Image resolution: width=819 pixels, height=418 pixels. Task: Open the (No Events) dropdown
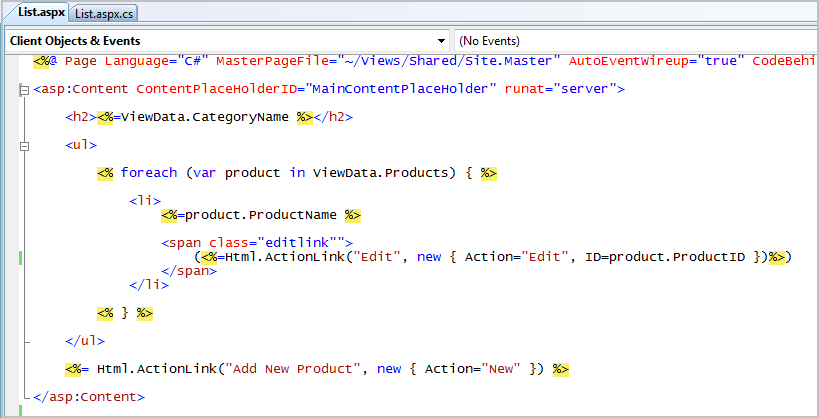636,41
